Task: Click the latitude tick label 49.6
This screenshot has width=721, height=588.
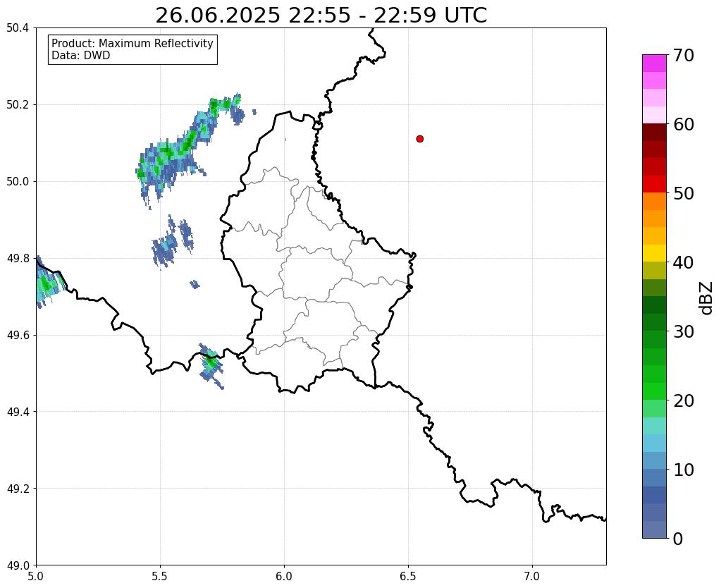Action: click(x=18, y=336)
